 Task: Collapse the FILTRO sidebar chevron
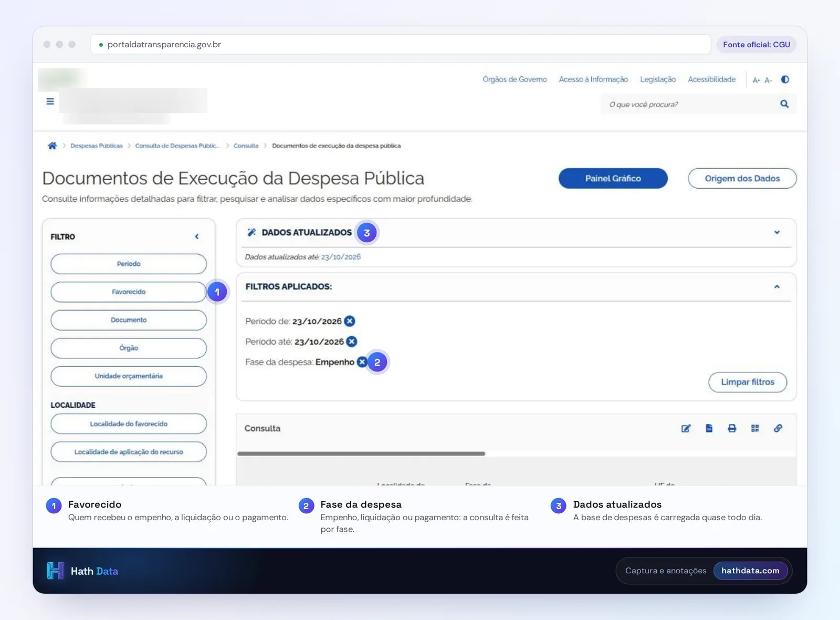pos(197,236)
